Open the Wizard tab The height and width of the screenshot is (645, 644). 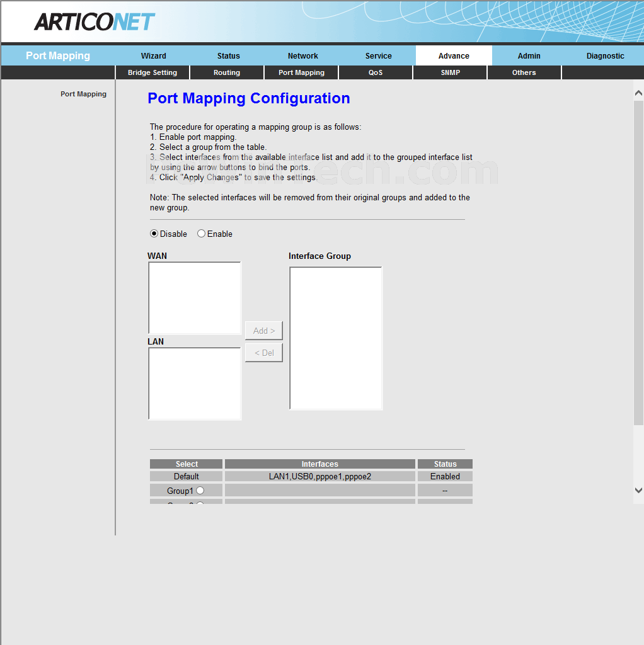(154, 55)
